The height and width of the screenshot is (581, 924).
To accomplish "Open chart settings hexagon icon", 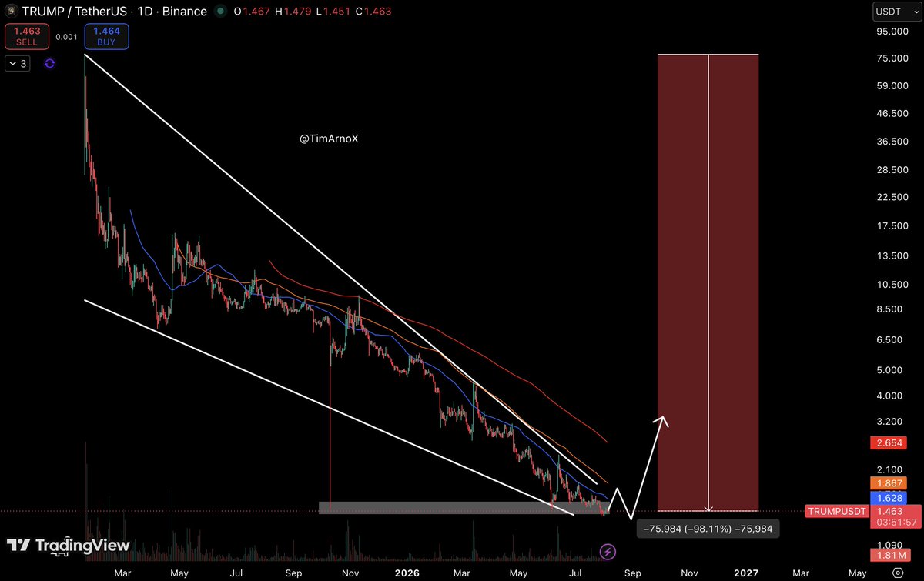I will pyautogui.click(x=898, y=573).
